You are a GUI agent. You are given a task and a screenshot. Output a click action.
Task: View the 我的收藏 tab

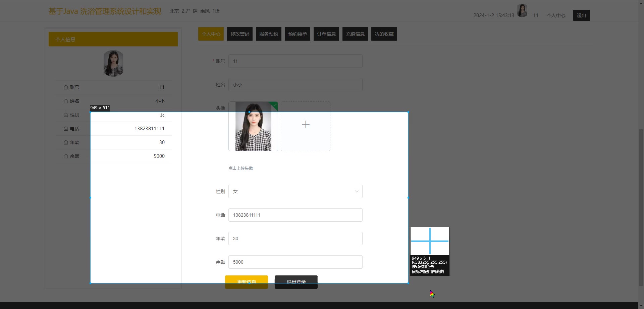[384, 34]
